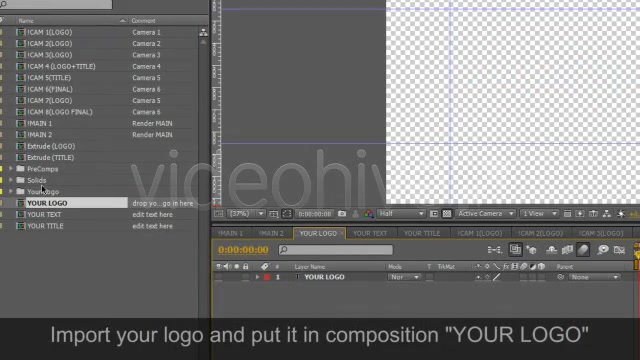Click the graph editor icon
The image size is (640, 360).
tap(619, 250)
